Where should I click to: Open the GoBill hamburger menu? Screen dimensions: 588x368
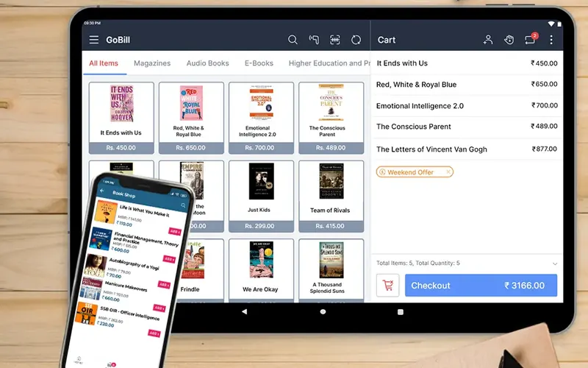point(94,40)
